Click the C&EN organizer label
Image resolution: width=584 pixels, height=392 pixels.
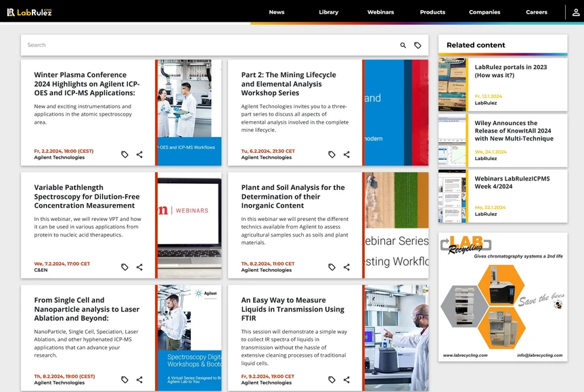[x=41, y=270]
